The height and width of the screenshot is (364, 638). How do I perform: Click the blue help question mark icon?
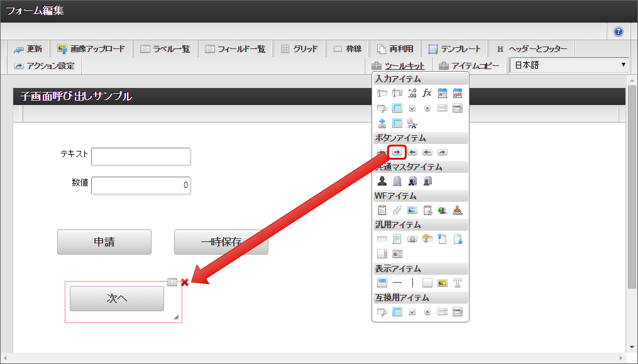click(x=619, y=31)
